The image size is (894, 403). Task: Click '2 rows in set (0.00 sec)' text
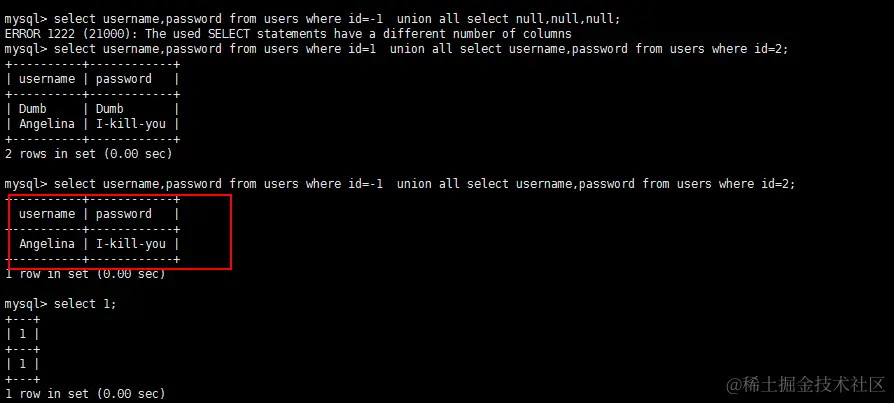[x=88, y=153]
